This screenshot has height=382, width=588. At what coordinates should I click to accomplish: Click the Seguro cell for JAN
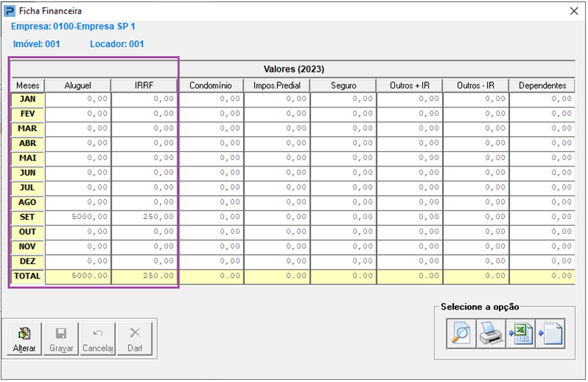343,99
